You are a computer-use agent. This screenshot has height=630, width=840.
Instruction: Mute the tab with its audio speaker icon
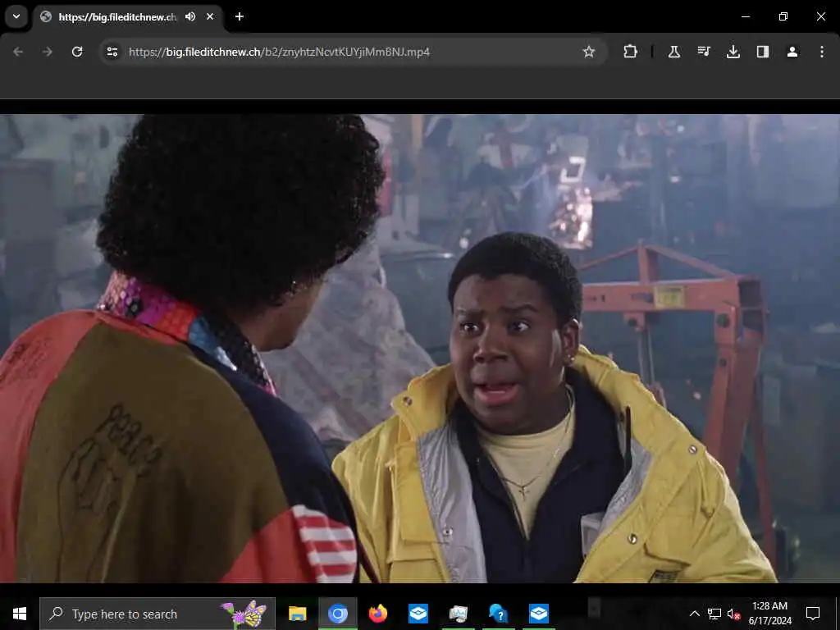point(190,16)
